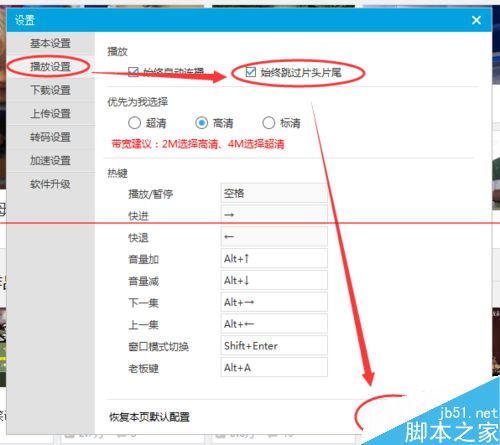Close the 设置 dialog with the X

476,20
